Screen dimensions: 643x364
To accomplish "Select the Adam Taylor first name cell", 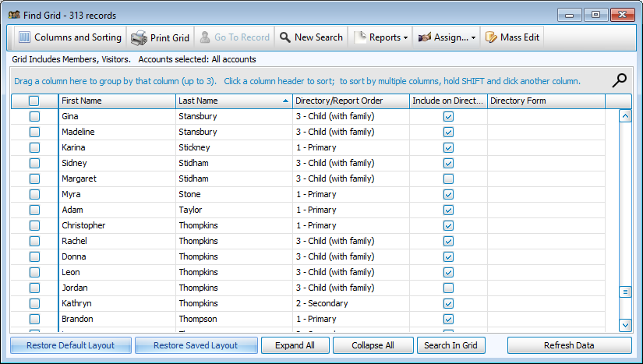I will tap(117, 210).
